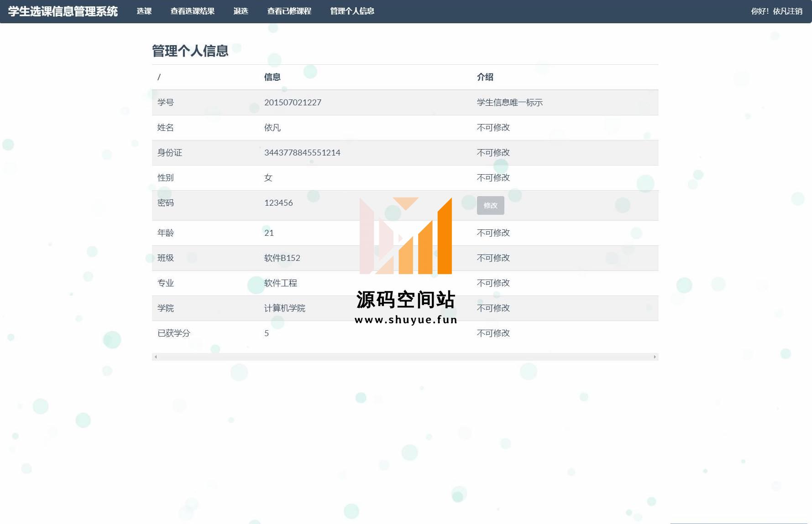The width and height of the screenshot is (812, 524).
Task: Click the class value 软件B152
Action: [x=282, y=258]
